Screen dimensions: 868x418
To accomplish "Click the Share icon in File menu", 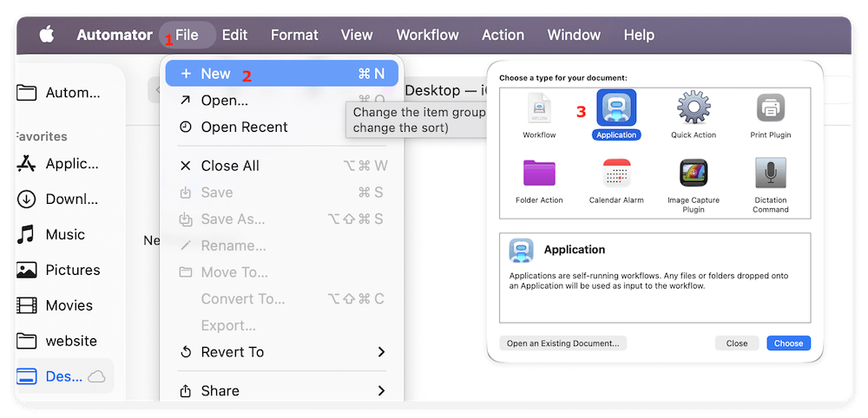I will [x=186, y=391].
